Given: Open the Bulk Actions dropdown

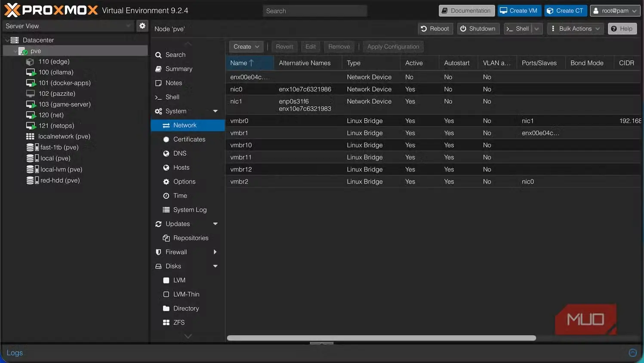Looking at the screenshot, I should click(x=575, y=29).
